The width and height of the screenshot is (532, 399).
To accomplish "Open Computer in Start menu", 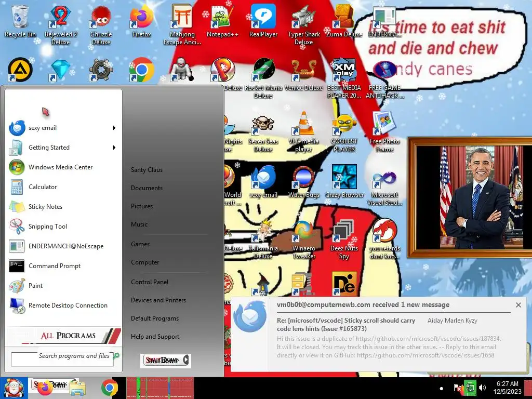I will click(145, 262).
